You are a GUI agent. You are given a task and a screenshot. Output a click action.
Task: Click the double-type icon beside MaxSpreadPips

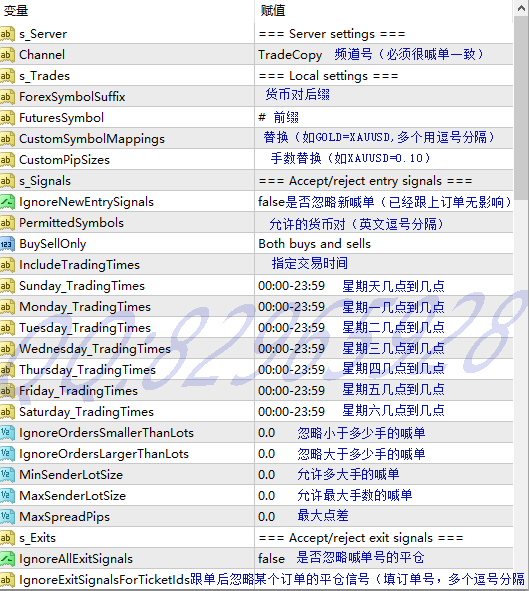coord(7,517)
